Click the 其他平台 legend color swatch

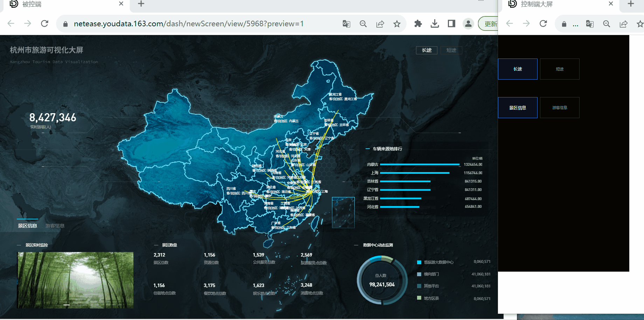419,286
